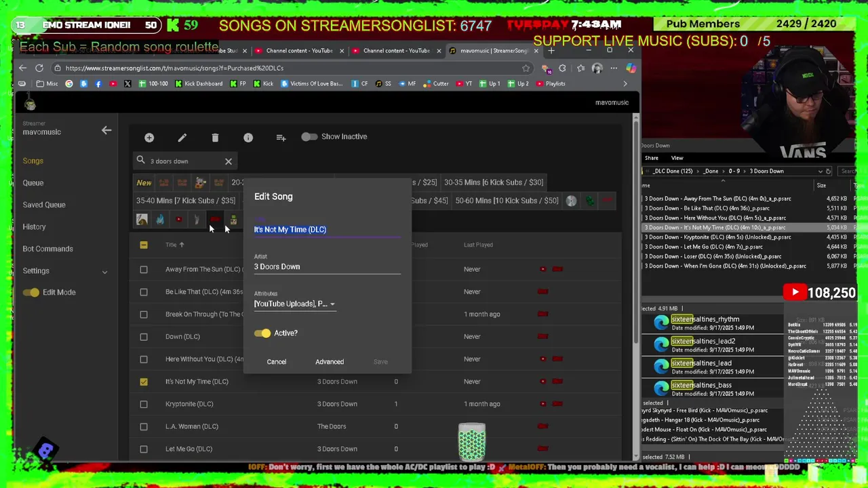Check the Away From The Sun checkbox

[x=144, y=270]
